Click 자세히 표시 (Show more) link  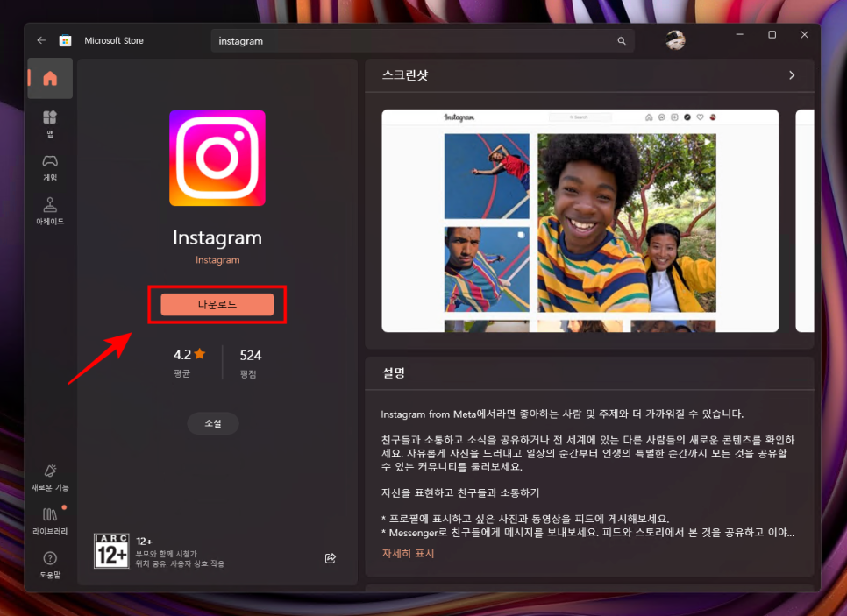coord(408,554)
